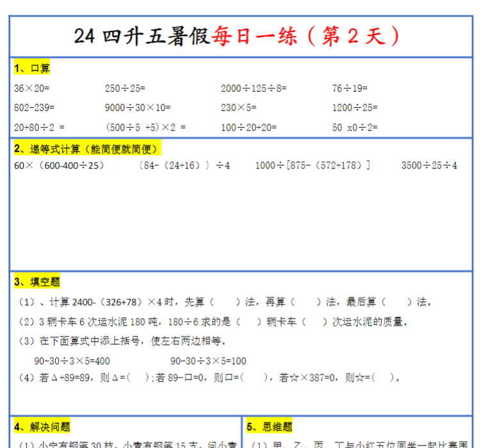This screenshot has height=448, width=481.
Task: Click the problem '(500÷5 +5)×2 ='
Action: (x=146, y=127)
